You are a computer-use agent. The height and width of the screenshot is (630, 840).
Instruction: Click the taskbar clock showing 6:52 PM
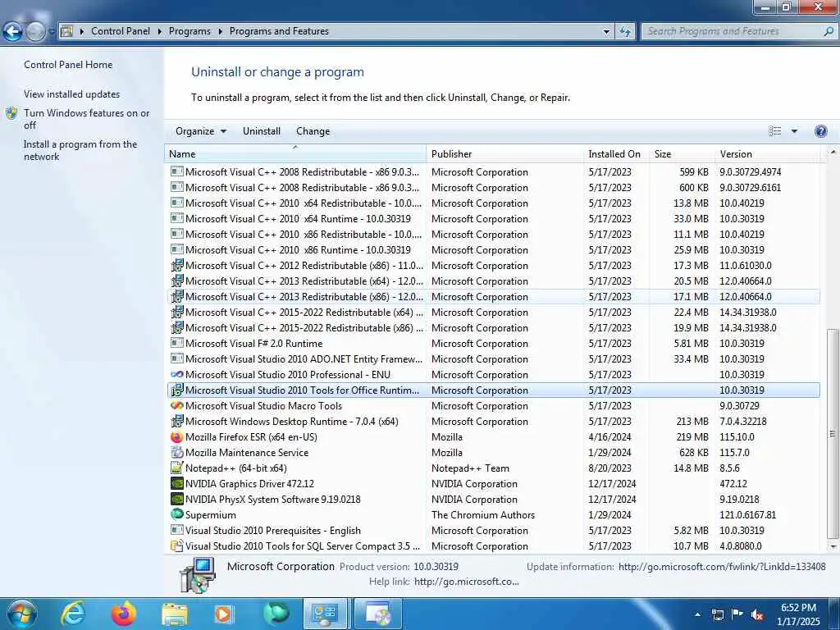[x=798, y=614]
